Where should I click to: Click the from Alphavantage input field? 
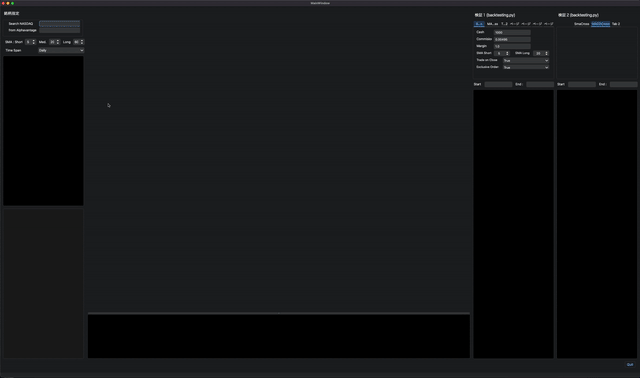point(60,30)
